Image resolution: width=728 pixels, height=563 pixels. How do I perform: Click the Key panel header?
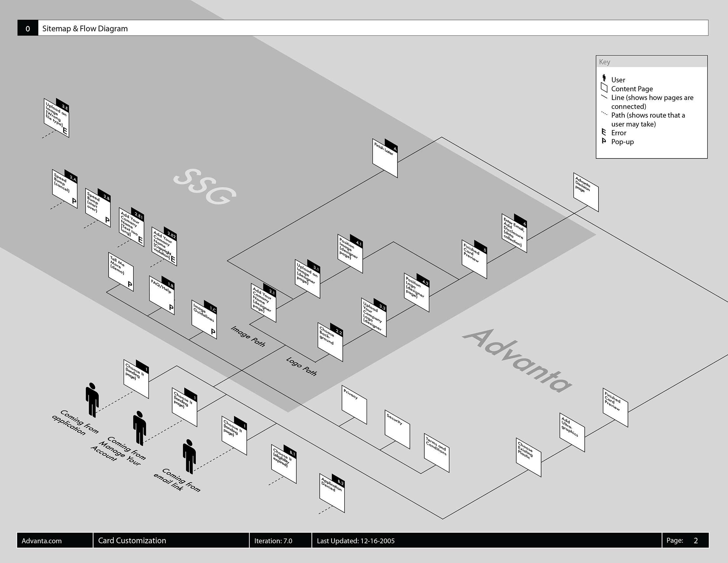click(651, 62)
